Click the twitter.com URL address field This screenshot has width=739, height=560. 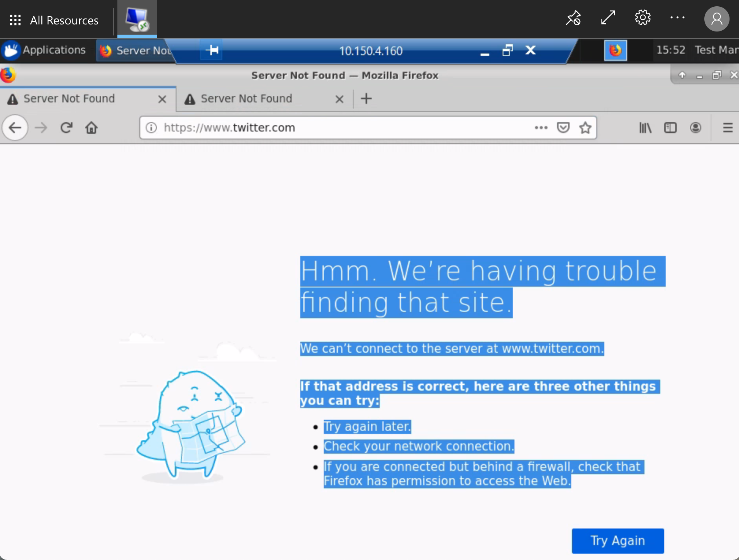[339, 128]
